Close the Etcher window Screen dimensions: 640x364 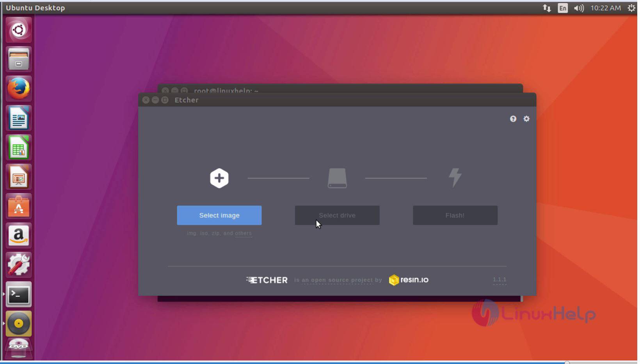pos(146,100)
